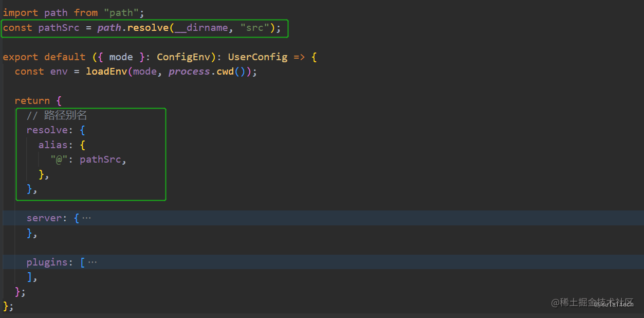Click the loadEnv function call
644x318 pixels.
pyautogui.click(x=106, y=72)
